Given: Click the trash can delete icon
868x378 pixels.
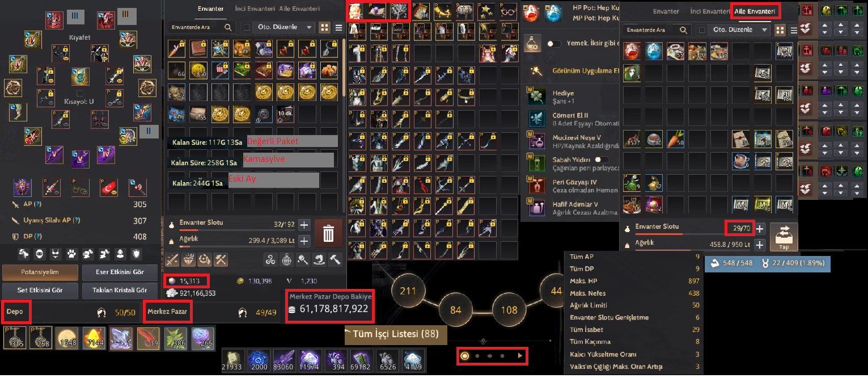Looking at the screenshot, I should point(328,233).
